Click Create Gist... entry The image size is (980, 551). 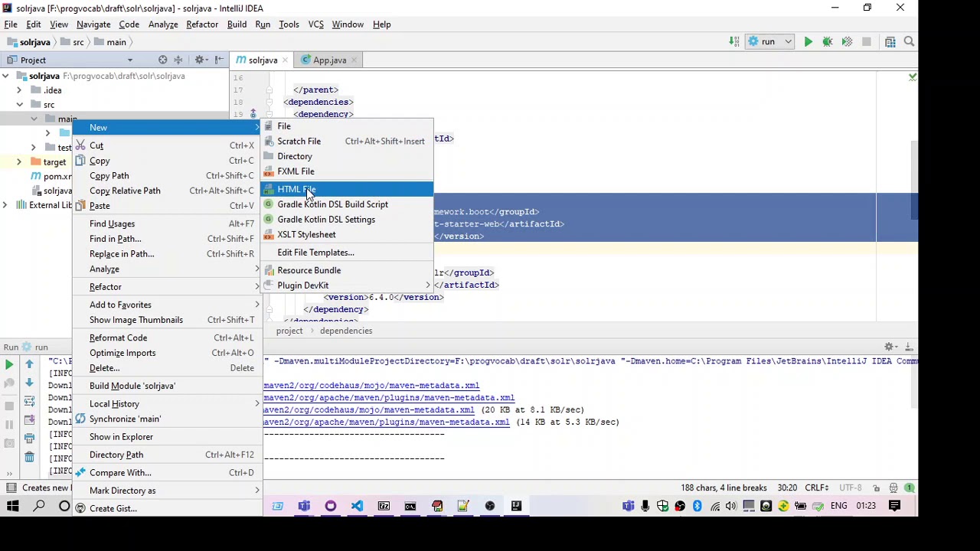tap(167, 508)
